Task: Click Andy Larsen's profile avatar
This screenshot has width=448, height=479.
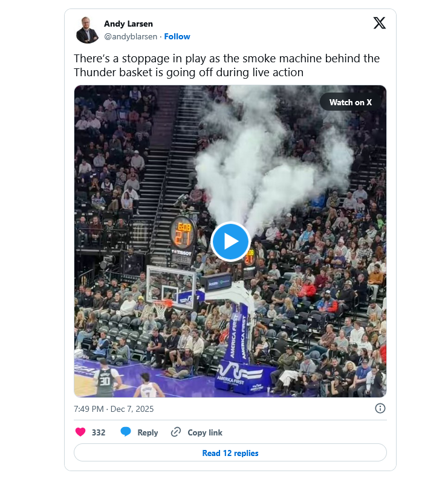Action: point(88,30)
